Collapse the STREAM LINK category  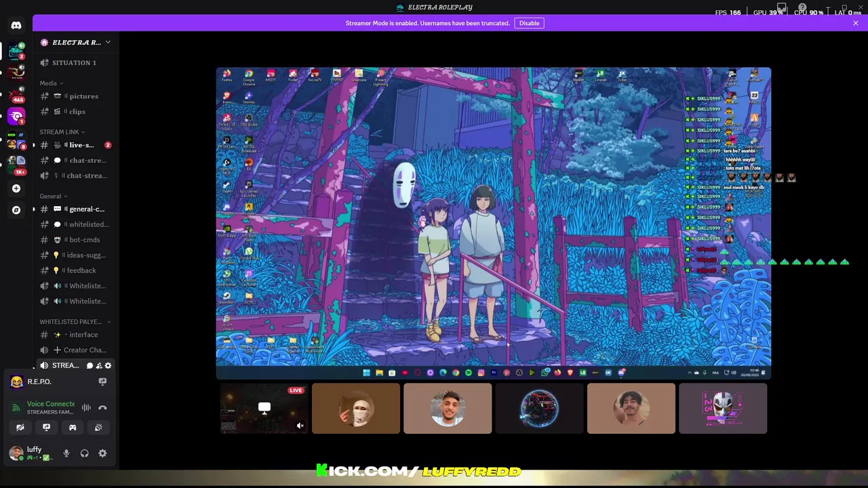coord(62,132)
